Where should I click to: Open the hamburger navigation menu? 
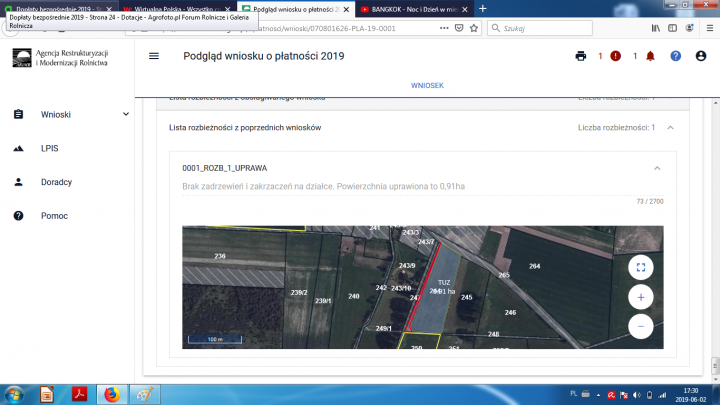154,56
